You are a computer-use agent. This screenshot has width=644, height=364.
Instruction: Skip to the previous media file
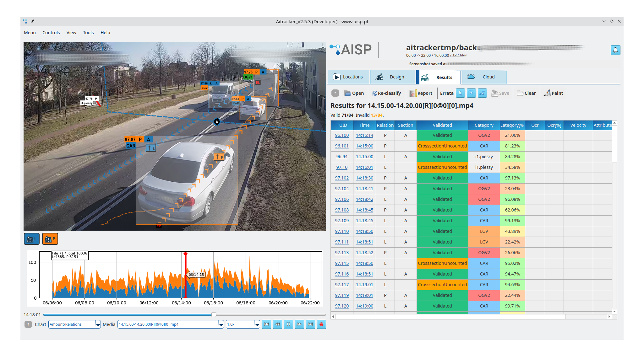(x=266, y=324)
